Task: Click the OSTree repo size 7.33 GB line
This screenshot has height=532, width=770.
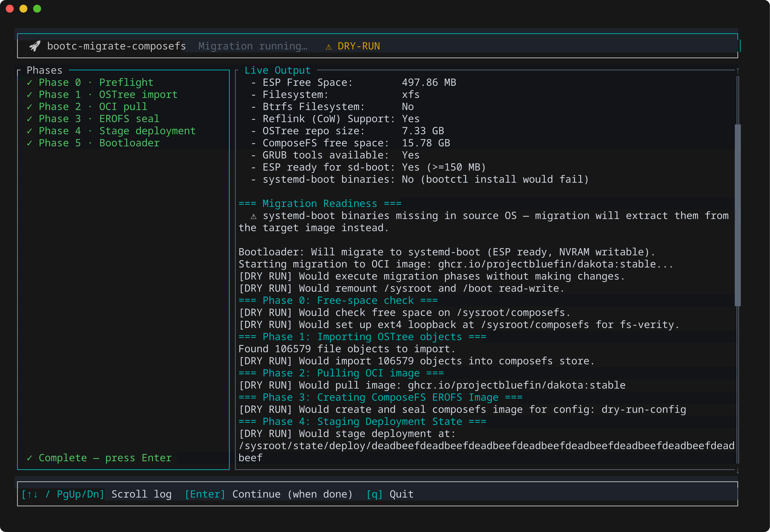Action: tap(347, 131)
